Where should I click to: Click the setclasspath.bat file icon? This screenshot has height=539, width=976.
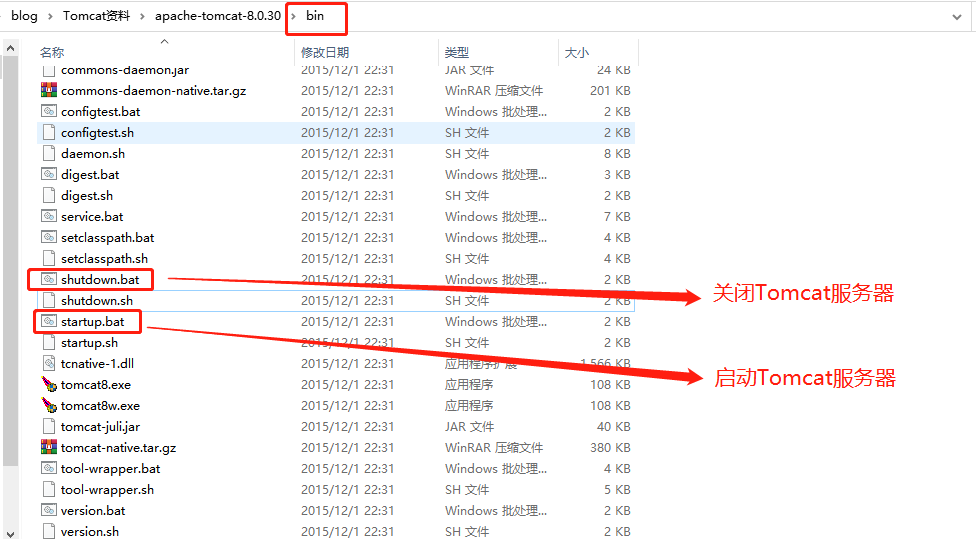49,237
